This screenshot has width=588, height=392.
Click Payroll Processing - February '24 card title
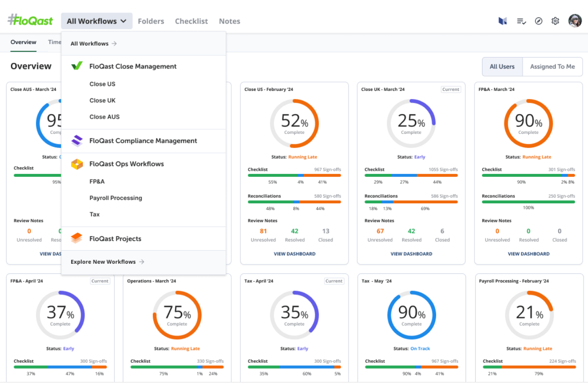pyautogui.click(x=514, y=281)
